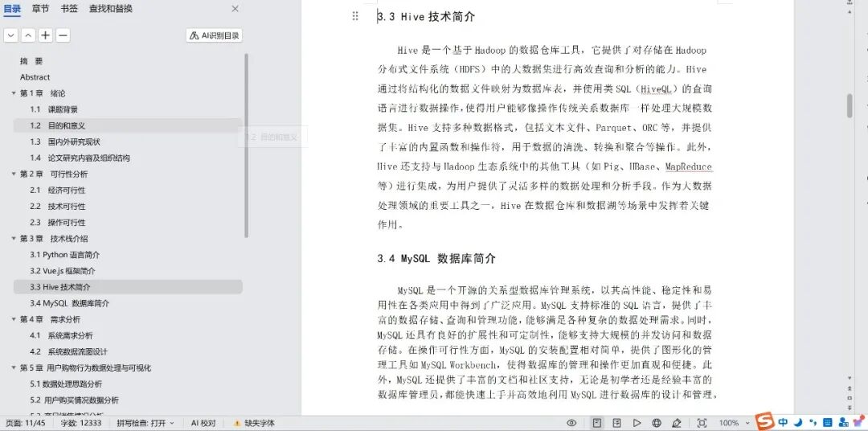Screen dimensions: 868x431
Task: Switch to the 目录 tab
Action: click(12, 8)
